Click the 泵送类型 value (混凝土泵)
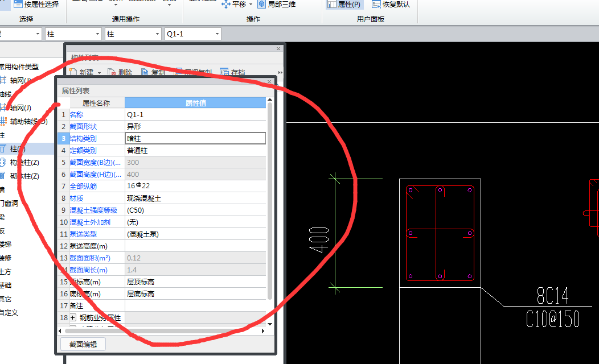599x364 pixels. tap(195, 234)
